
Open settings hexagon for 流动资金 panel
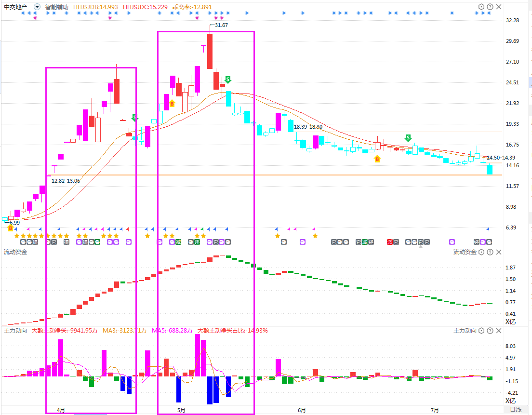coord(481,252)
